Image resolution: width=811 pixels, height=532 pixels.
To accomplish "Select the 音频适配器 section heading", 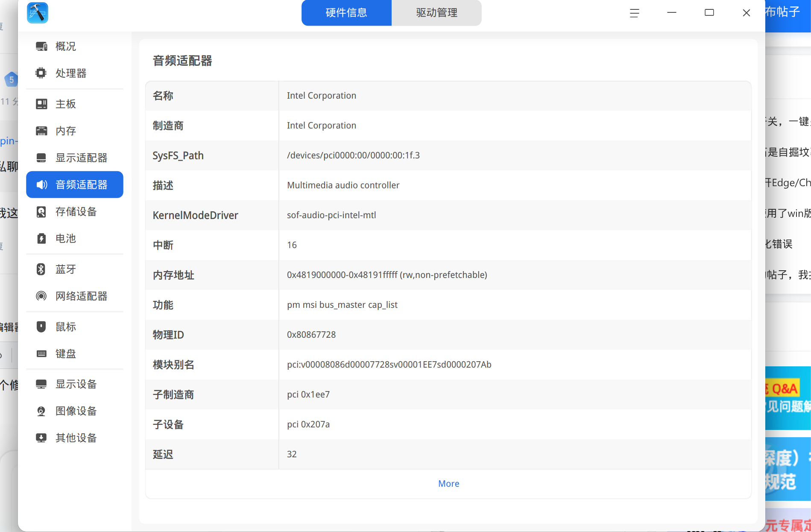I will tap(182, 61).
